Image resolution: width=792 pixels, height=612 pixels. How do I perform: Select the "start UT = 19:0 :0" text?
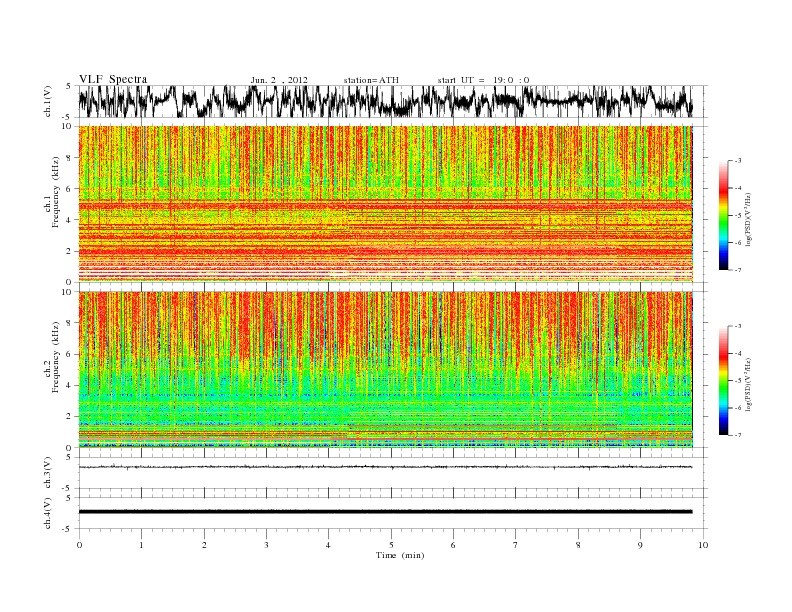[483, 80]
